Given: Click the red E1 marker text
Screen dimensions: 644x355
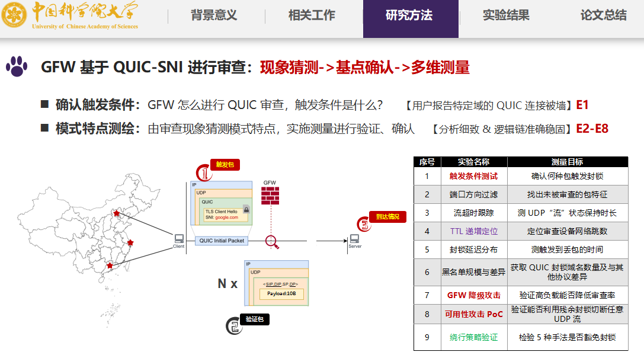Looking at the screenshot, I should point(582,105).
